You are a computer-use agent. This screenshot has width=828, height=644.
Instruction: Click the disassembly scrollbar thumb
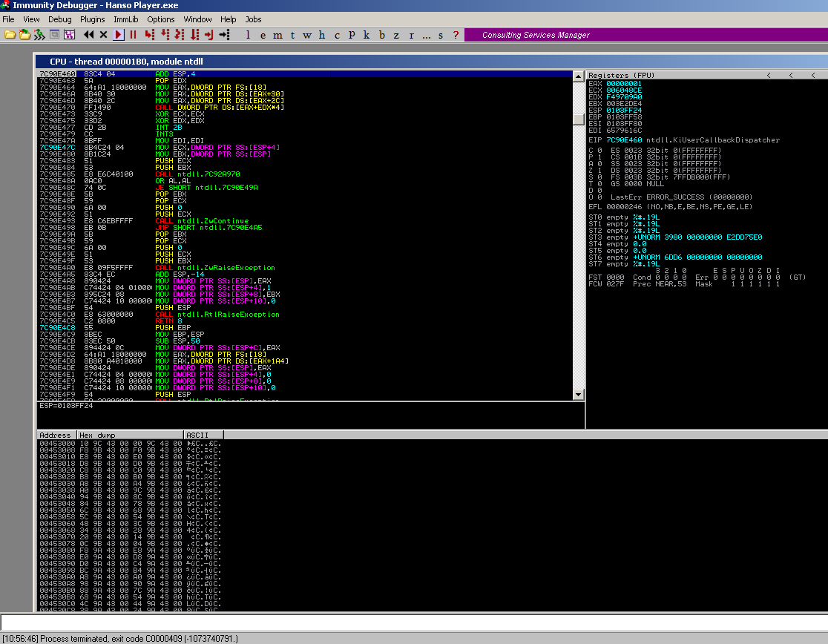click(578, 119)
